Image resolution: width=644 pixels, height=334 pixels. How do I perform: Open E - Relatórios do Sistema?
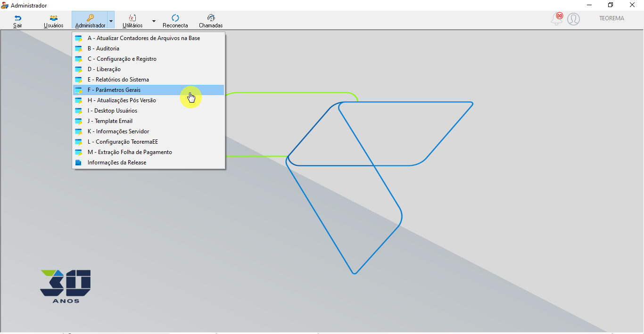[149, 80]
